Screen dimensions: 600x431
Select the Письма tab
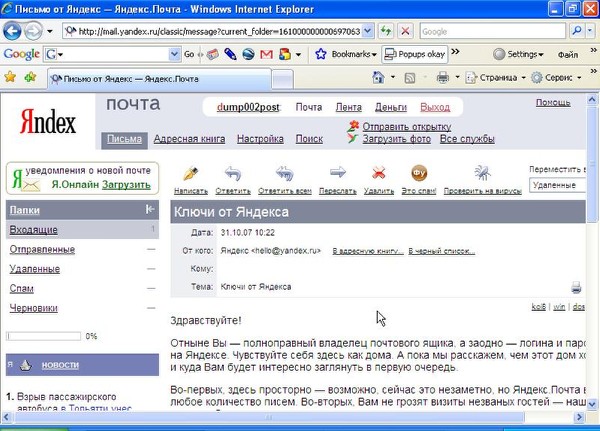(x=124, y=139)
